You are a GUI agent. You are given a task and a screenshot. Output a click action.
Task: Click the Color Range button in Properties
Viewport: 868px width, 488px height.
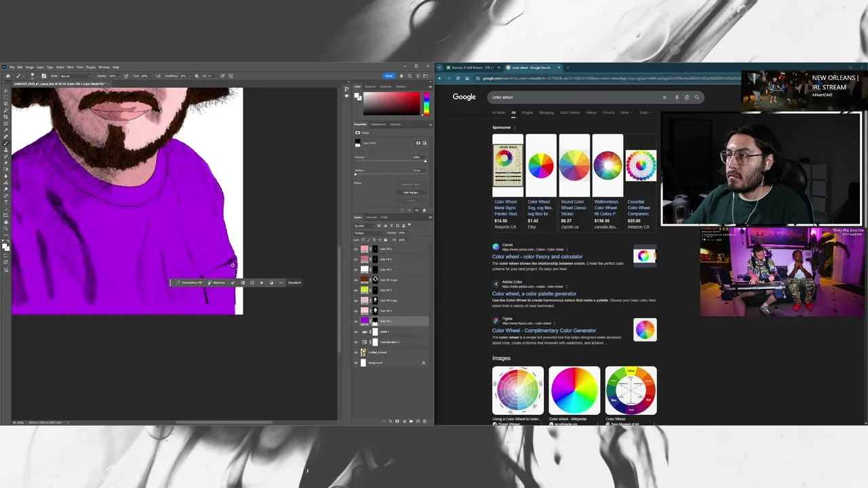click(x=411, y=192)
